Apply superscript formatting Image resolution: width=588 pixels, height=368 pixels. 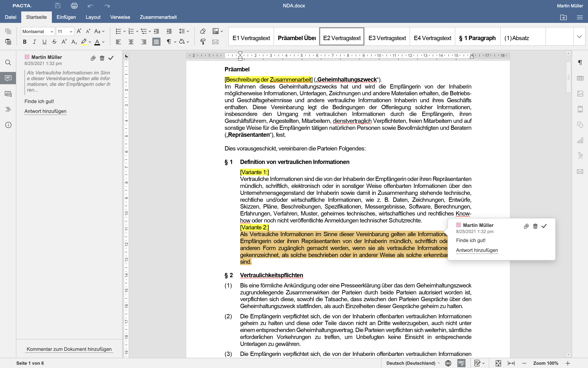[64, 42]
